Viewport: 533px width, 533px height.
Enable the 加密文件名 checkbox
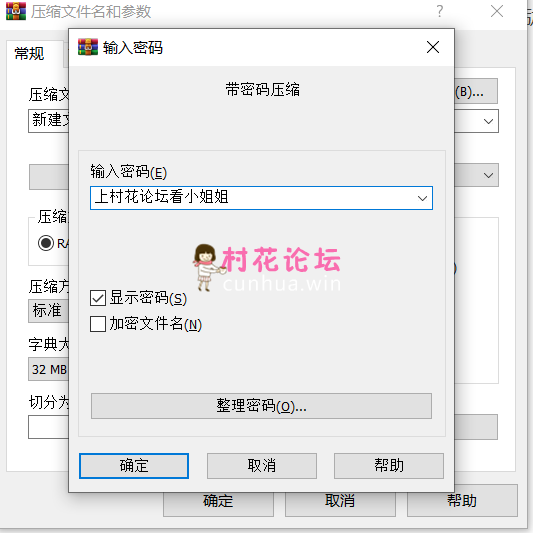pyautogui.click(x=98, y=324)
